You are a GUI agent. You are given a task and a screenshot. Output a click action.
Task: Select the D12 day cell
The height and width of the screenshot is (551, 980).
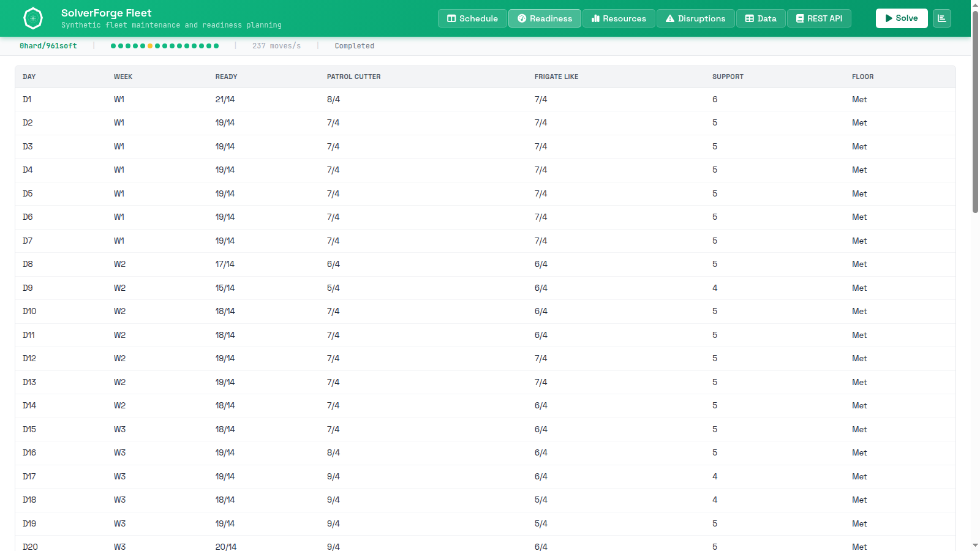[x=29, y=358]
